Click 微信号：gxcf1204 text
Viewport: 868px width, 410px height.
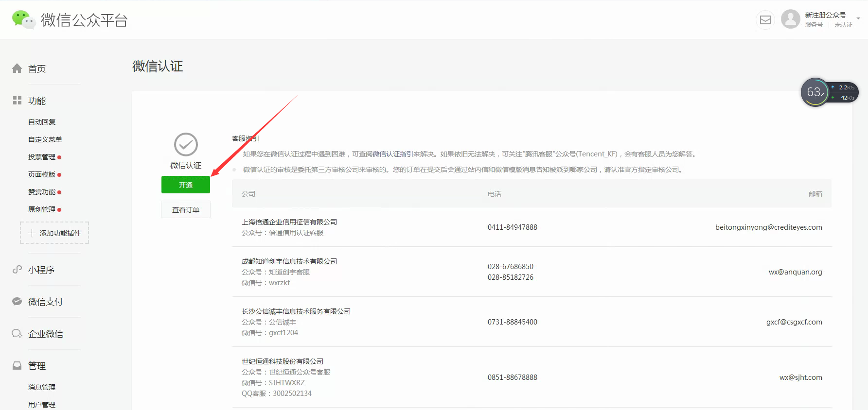point(270,333)
